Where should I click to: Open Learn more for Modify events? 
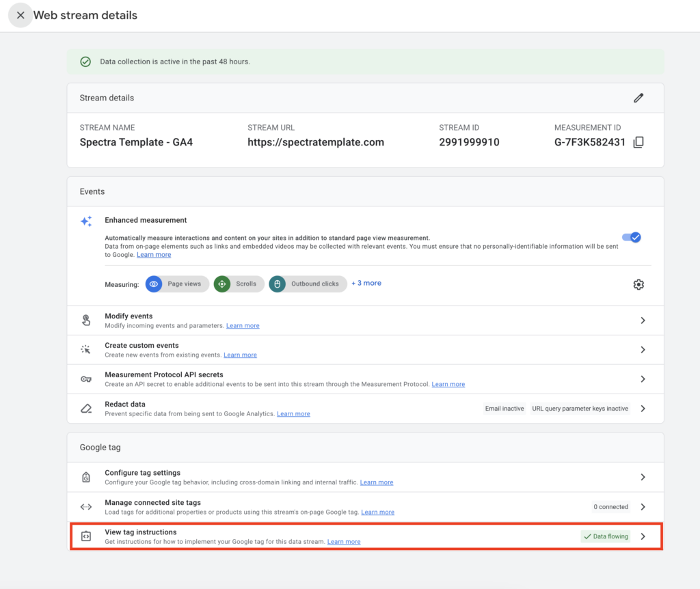(243, 326)
